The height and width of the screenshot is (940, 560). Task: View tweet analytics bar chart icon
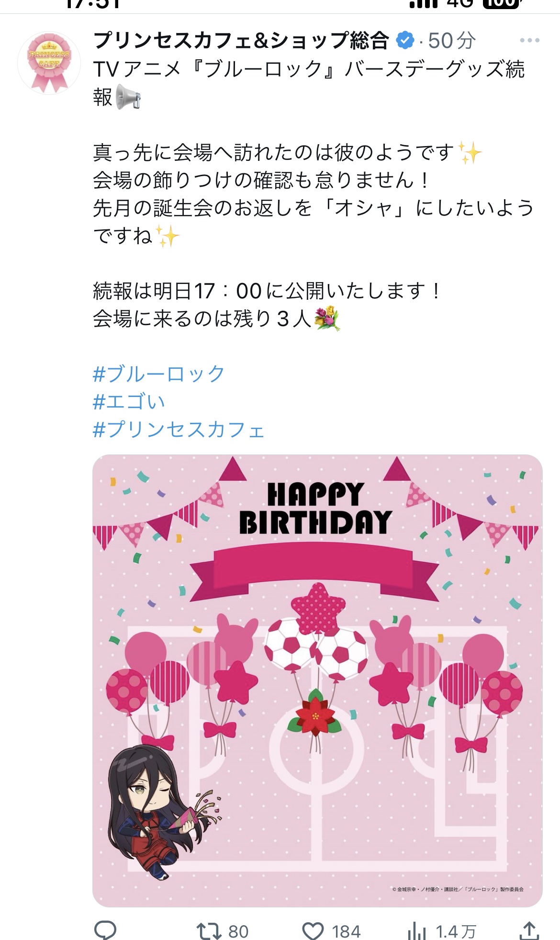point(416,931)
